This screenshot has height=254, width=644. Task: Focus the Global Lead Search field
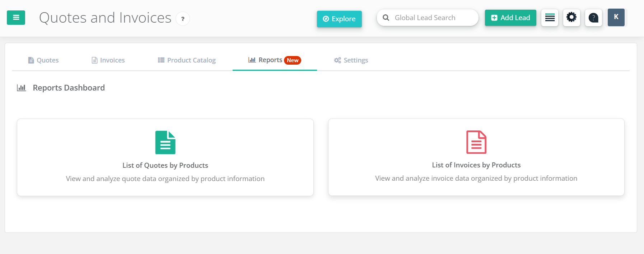pos(428,18)
